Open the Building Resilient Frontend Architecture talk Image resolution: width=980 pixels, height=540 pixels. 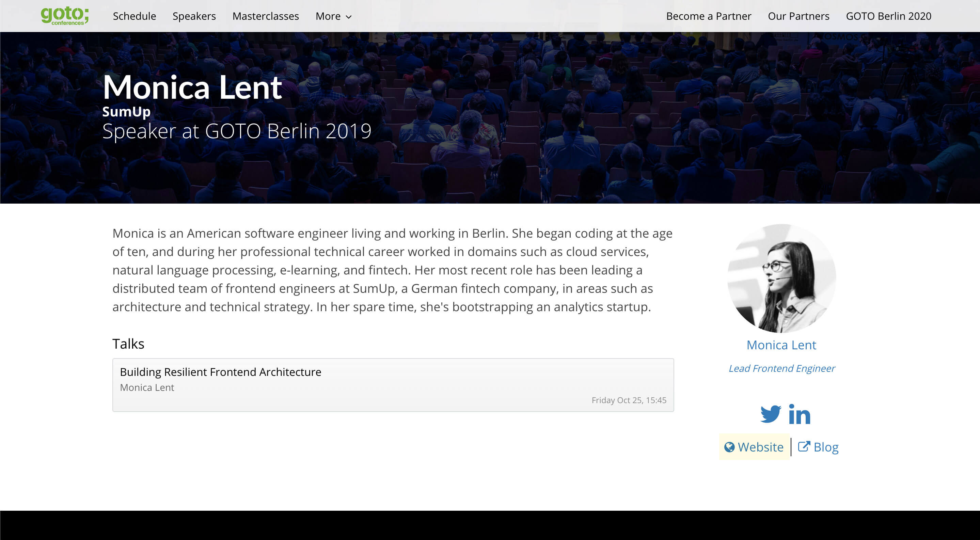click(393, 385)
